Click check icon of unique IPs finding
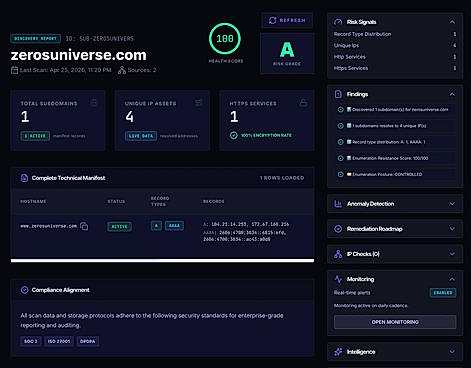Screen dimensions: 471x368 [x=340, y=126]
